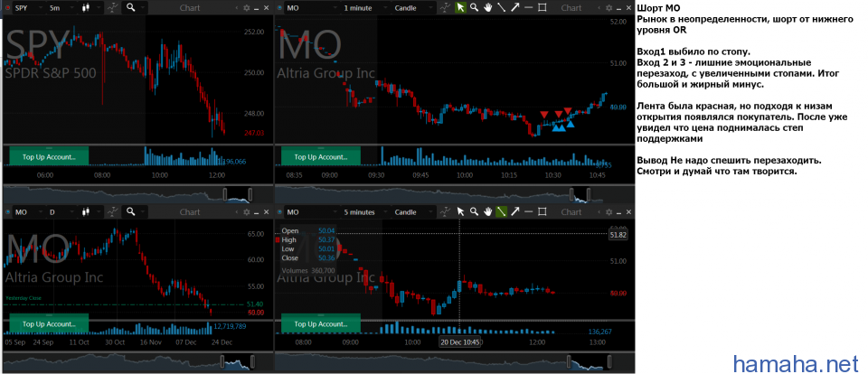Open the SPY symbol dropdown

coord(28,8)
